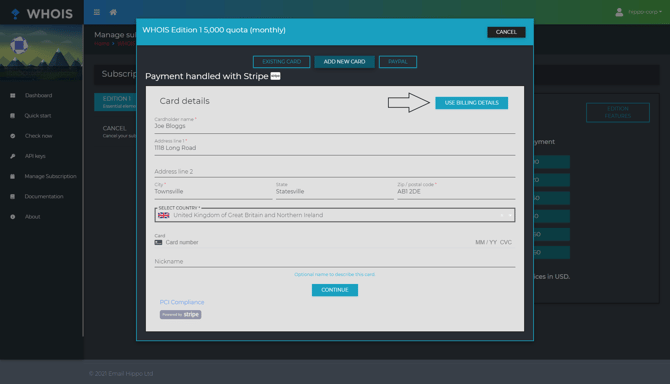Click the dialog title 'WHOIS Edition 1 5,000 quota (monthly)'
The image size is (670, 384).
[x=214, y=30]
